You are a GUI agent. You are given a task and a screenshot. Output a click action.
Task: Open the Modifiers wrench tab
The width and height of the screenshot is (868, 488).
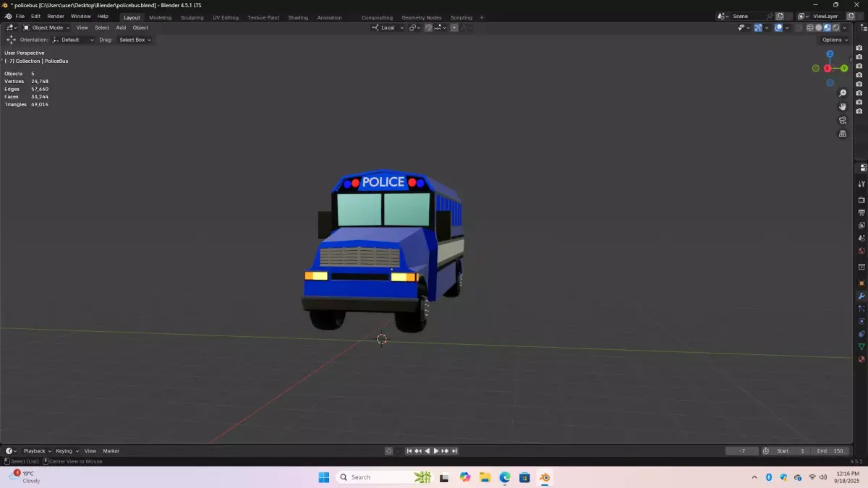coord(861,296)
